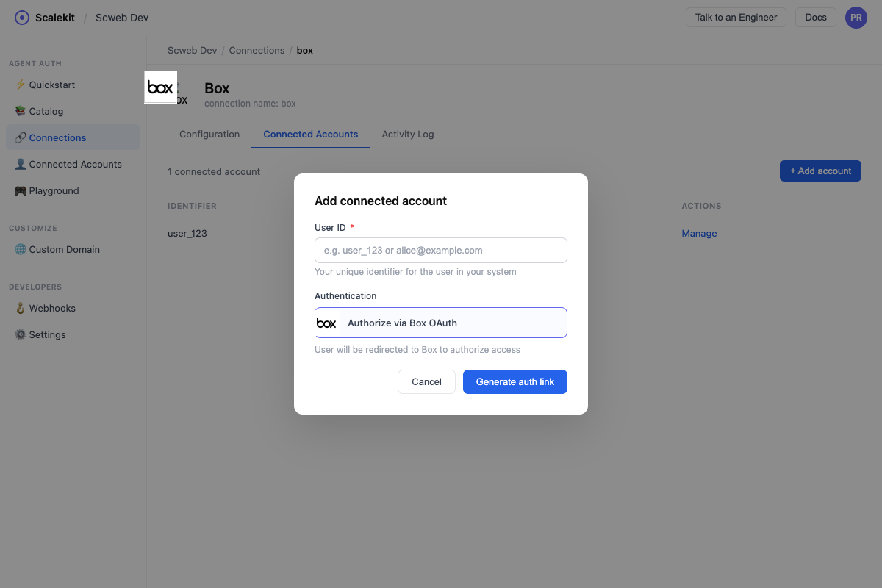Open Custom Domain in the sidebar
Viewport: 882px width, 588px height.
click(64, 249)
